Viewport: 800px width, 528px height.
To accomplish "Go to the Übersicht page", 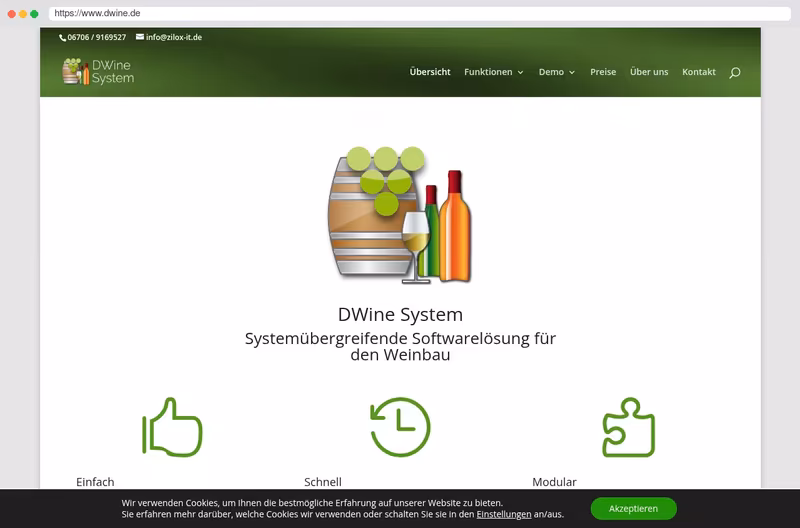I will point(430,72).
